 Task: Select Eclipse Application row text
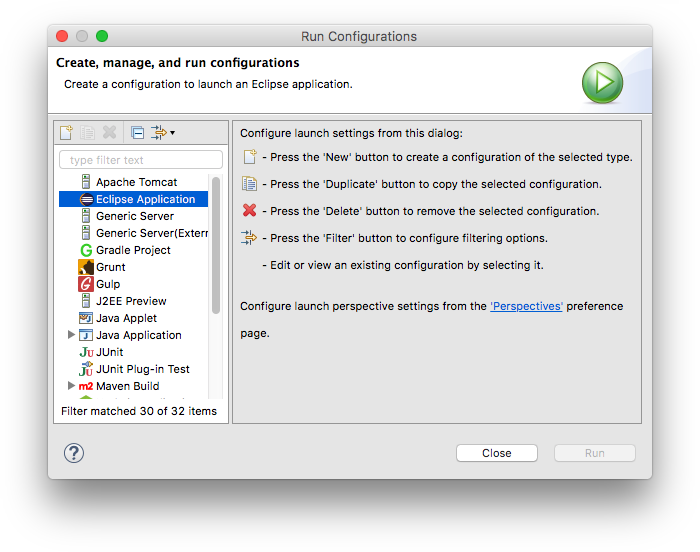(x=146, y=199)
